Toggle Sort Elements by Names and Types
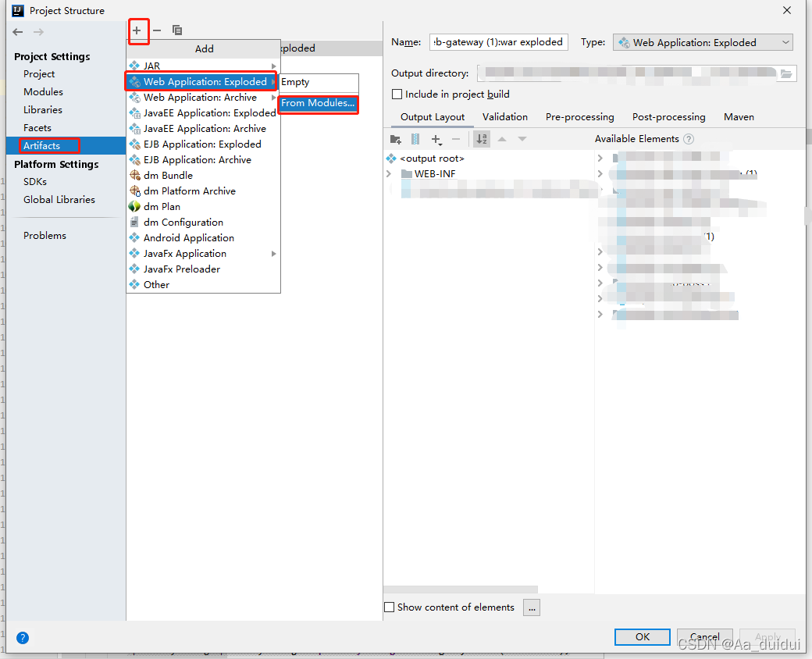Image resolution: width=812 pixels, height=659 pixels. point(482,139)
